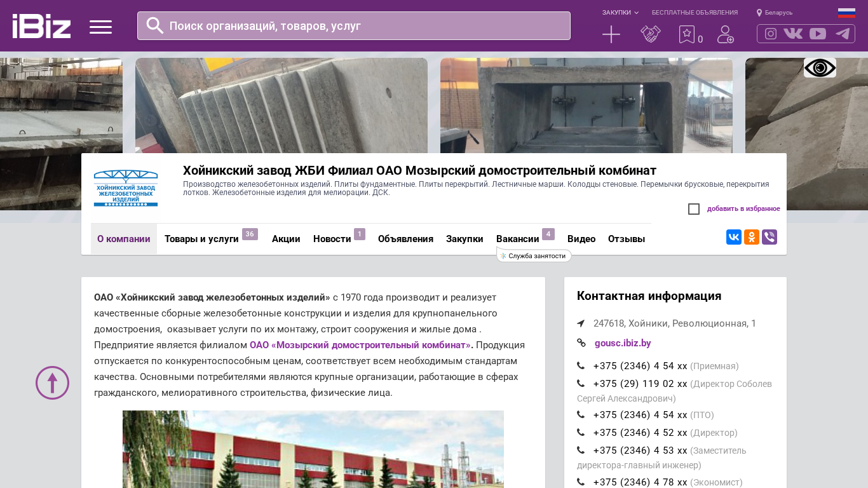Share via the purple Viber button
Screen dimensions: 868x488
click(770, 237)
